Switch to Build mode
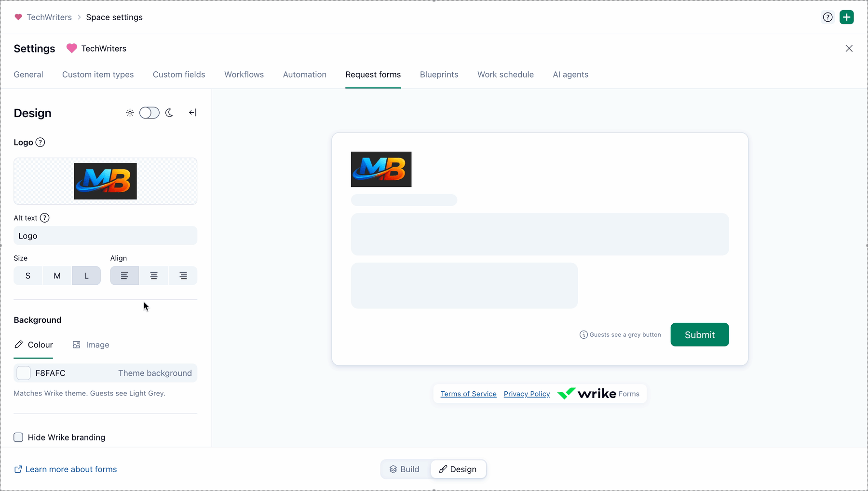 click(405, 469)
